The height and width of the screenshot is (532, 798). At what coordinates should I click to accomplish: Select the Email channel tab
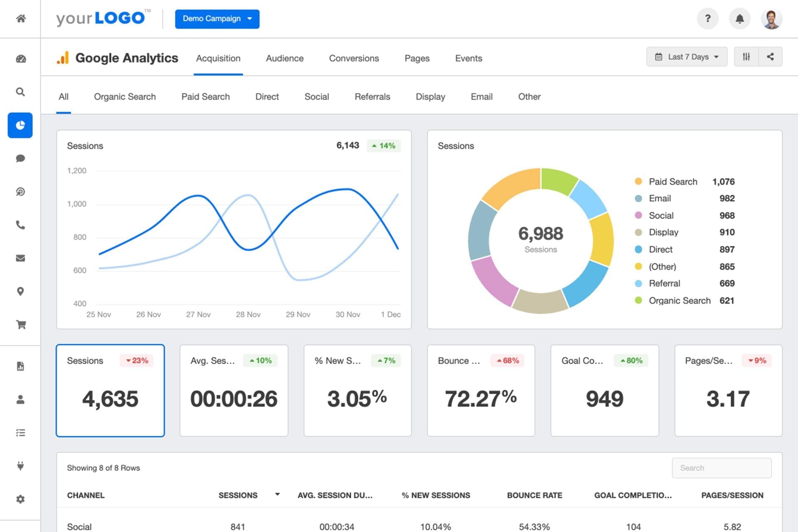pos(481,97)
